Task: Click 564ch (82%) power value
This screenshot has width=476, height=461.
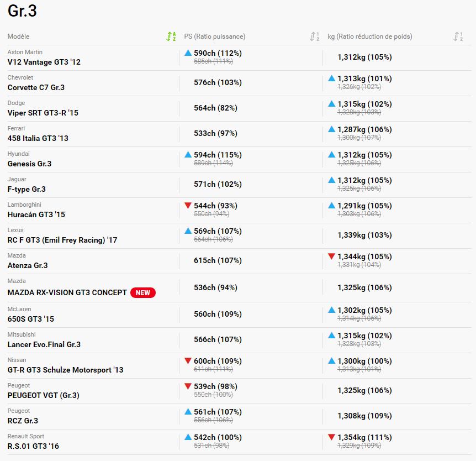Action: 215,108
